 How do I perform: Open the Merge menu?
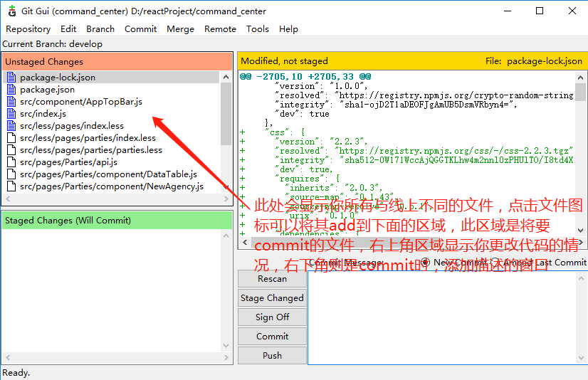(x=180, y=29)
